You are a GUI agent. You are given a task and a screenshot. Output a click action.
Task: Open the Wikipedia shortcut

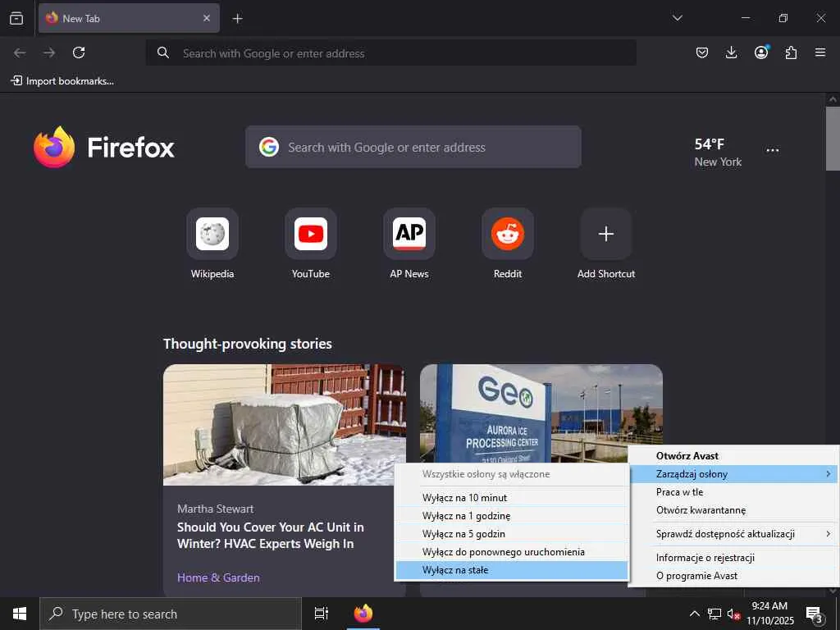[212, 244]
